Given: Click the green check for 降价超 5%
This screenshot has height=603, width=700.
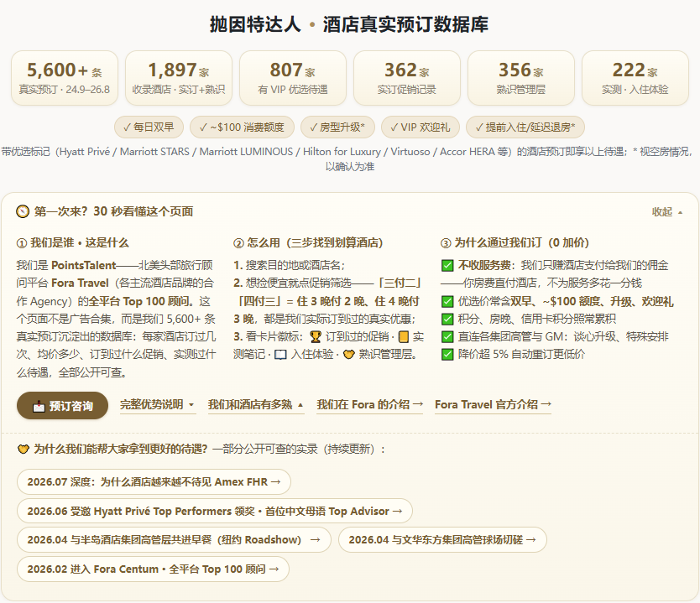Looking at the screenshot, I should click(447, 355).
